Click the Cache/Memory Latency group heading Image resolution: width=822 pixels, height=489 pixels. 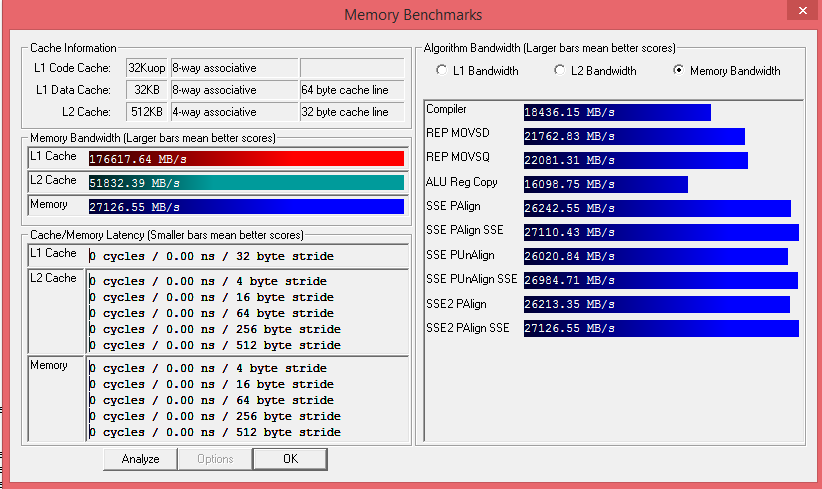(167, 235)
